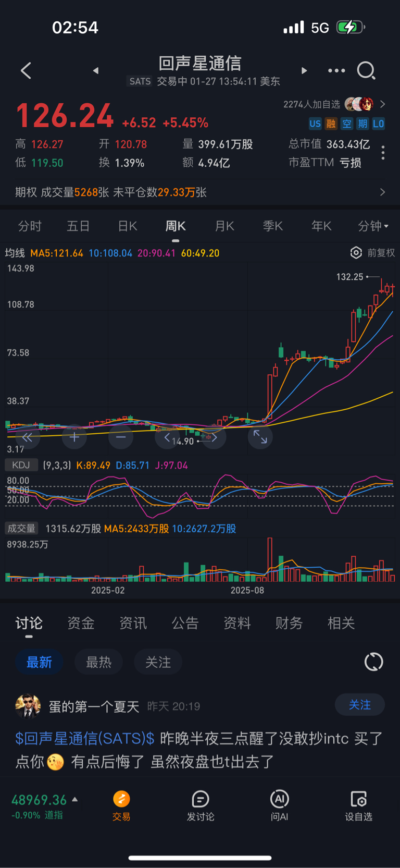
Task: Toggle 前复权 adjustment mode
Action: (x=381, y=253)
